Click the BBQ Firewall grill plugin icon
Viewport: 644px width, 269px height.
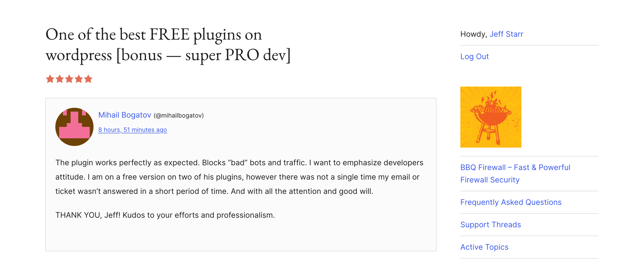(x=490, y=117)
